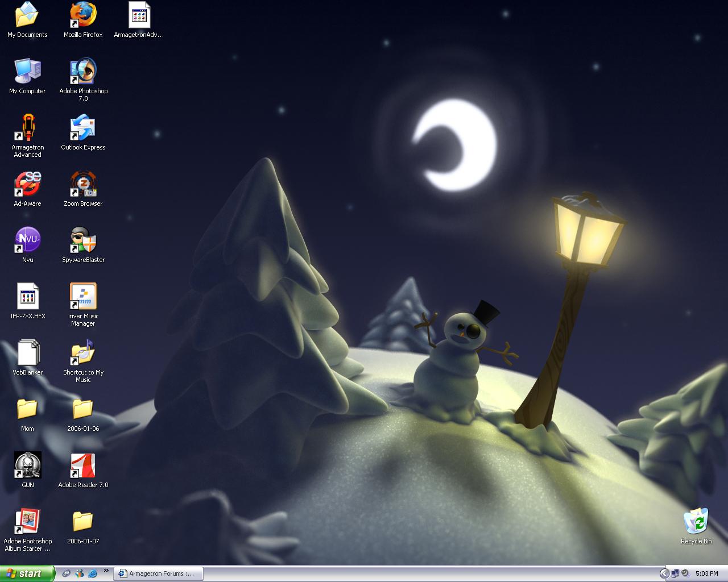Click the volume speaker tray icon
This screenshot has width=728, height=582.
685,573
